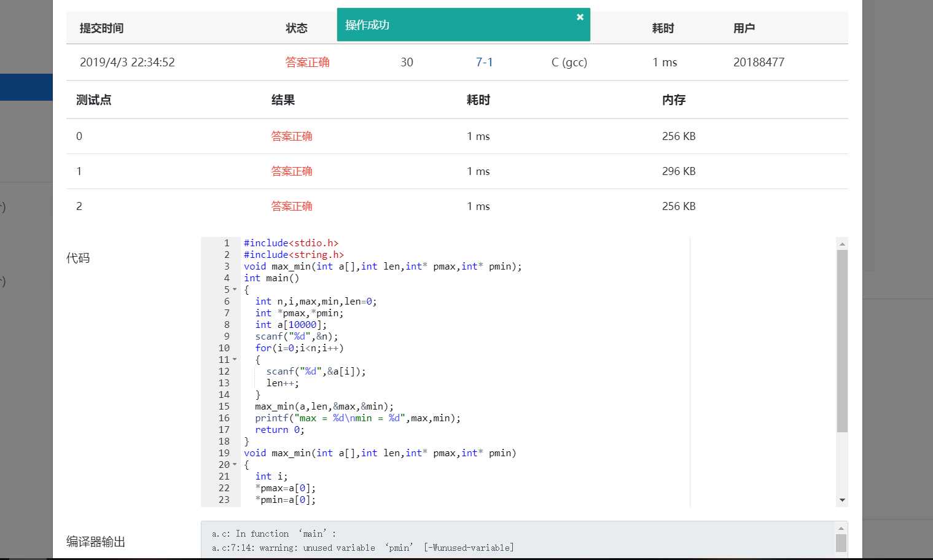Click the 结果 column header
The width and height of the screenshot is (933, 560).
click(x=283, y=100)
